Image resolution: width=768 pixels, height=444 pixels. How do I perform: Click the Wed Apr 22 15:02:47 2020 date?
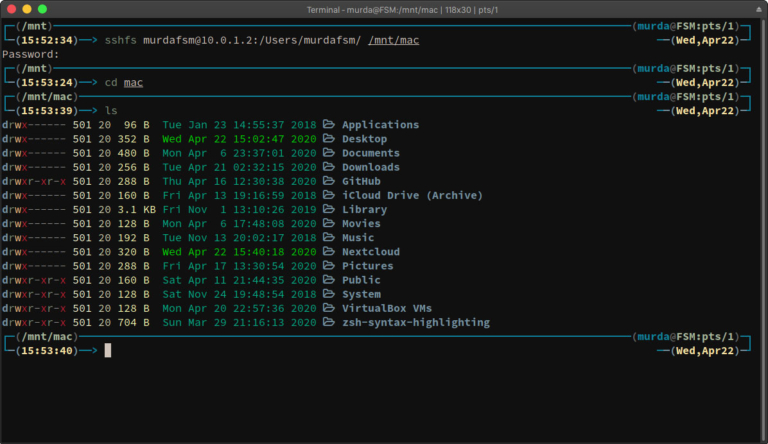[240, 139]
